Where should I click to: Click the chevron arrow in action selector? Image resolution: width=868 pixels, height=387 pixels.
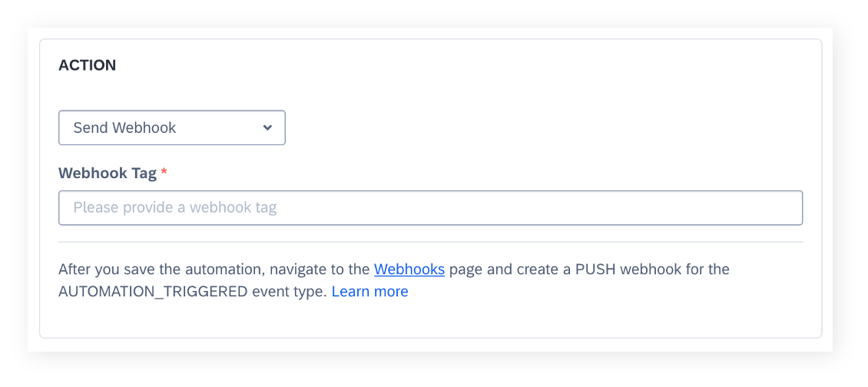click(267, 128)
